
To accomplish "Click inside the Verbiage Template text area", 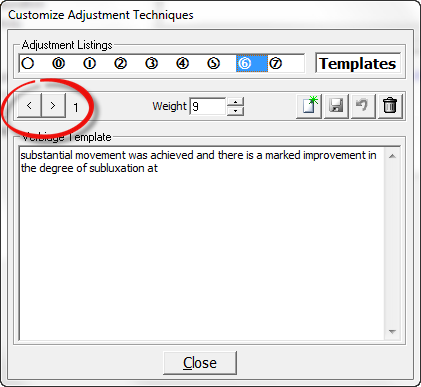I will pos(202,243).
